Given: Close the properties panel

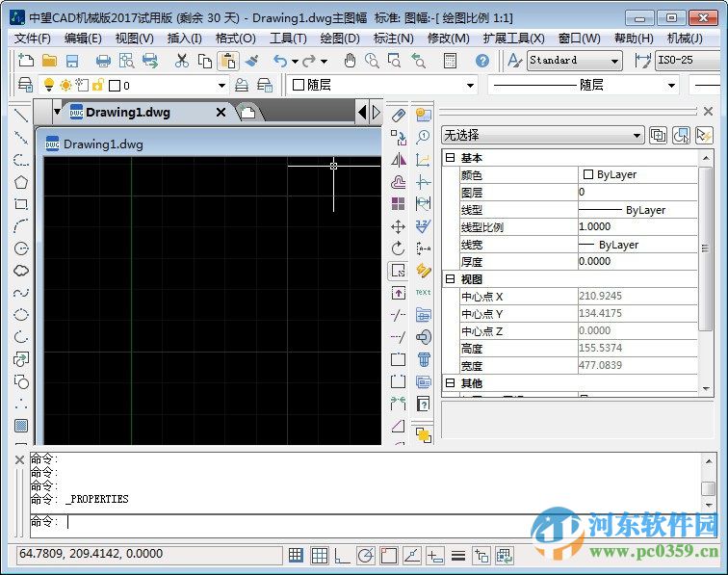Looking at the screenshot, I should tap(708, 111).
